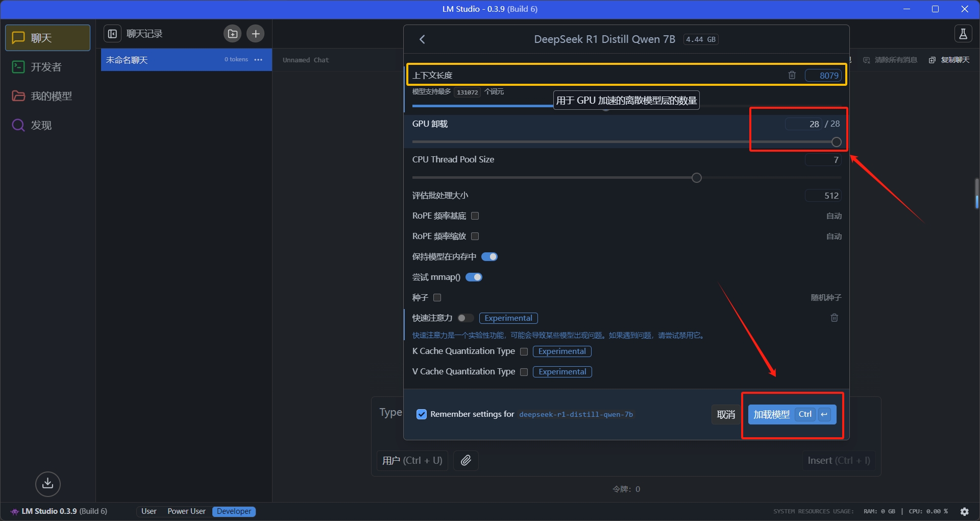
Task: Enable the 种子 seed checkbox
Action: click(437, 297)
